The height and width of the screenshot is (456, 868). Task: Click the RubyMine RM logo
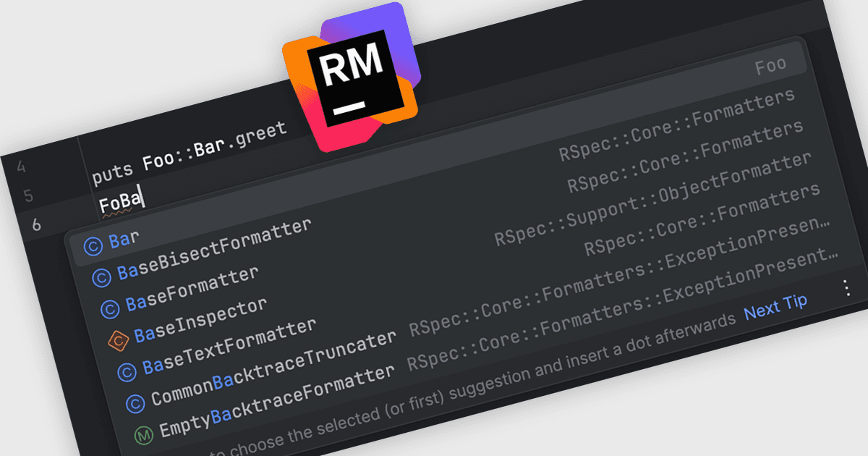(x=352, y=77)
